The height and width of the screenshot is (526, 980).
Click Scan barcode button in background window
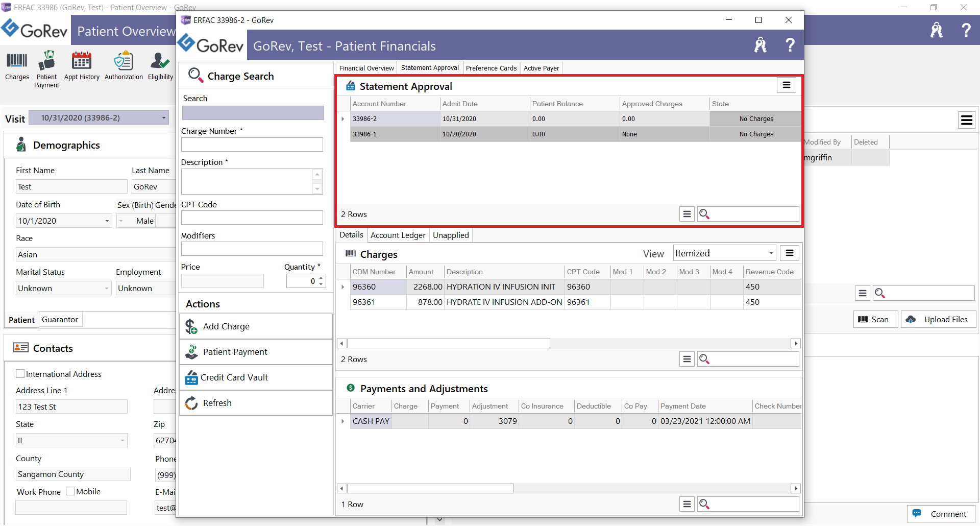click(x=875, y=319)
